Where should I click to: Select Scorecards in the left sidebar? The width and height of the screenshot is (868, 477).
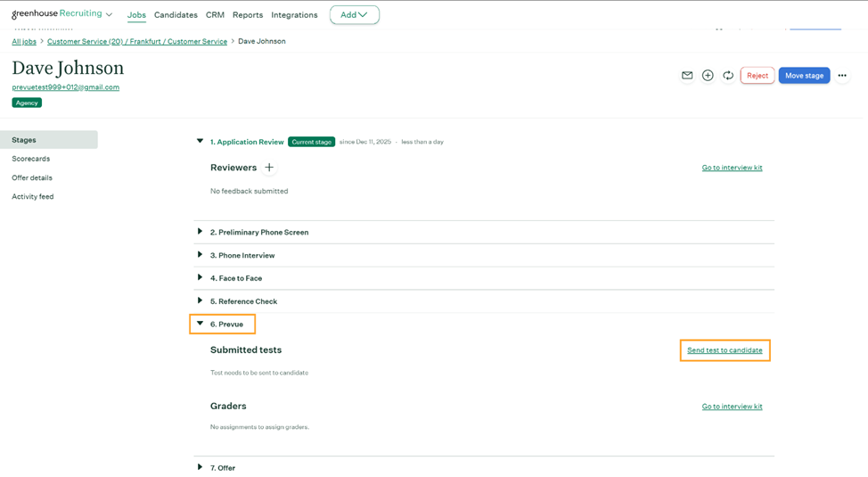click(x=31, y=159)
